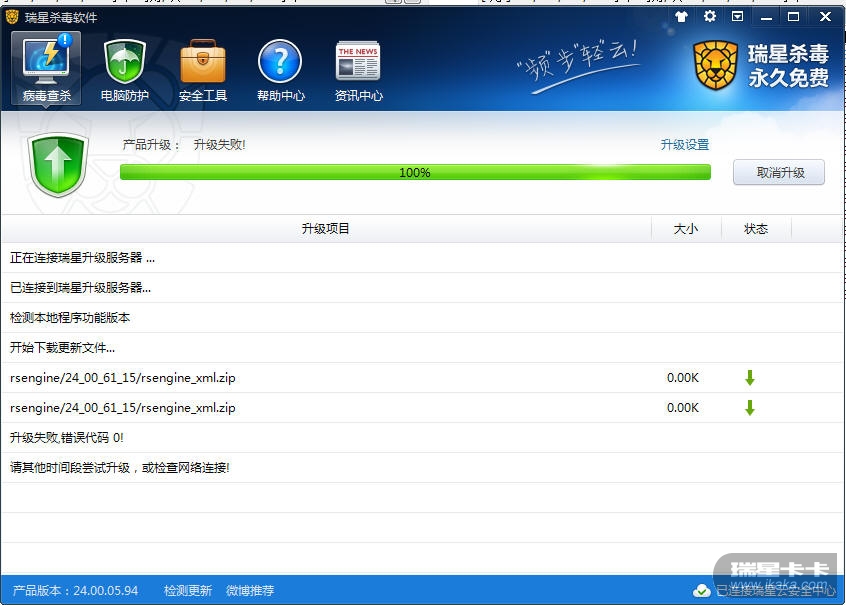The height and width of the screenshot is (605, 846).
Task: Open the 安全工具 toolbox section
Action: click(x=203, y=69)
